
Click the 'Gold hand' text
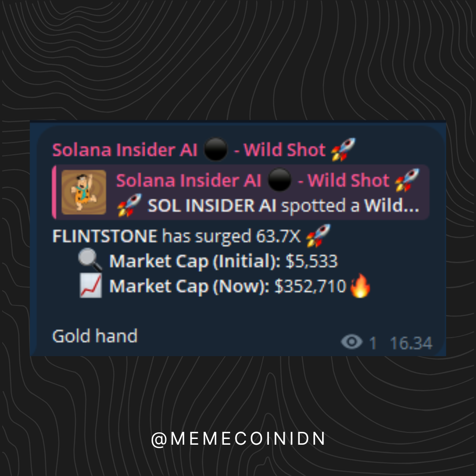95,336
